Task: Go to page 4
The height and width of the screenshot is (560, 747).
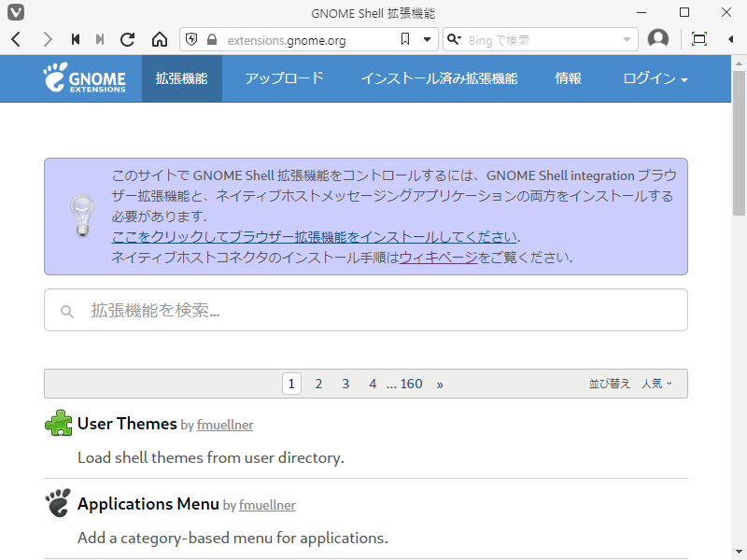Action: coord(373,384)
